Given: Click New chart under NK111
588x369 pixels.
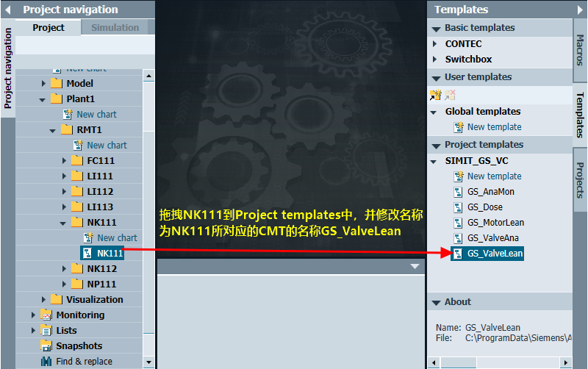Looking at the screenshot, I should point(117,237).
